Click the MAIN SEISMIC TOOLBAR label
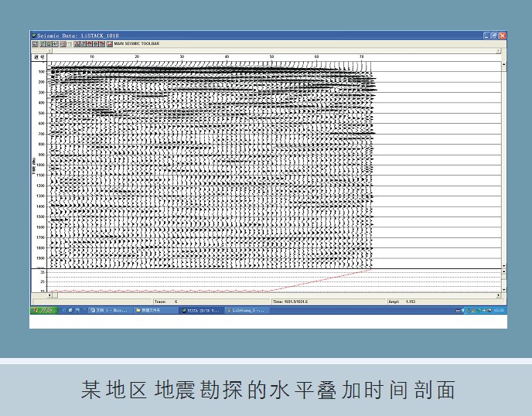The width and height of the screenshot is (532, 416). pos(137,44)
